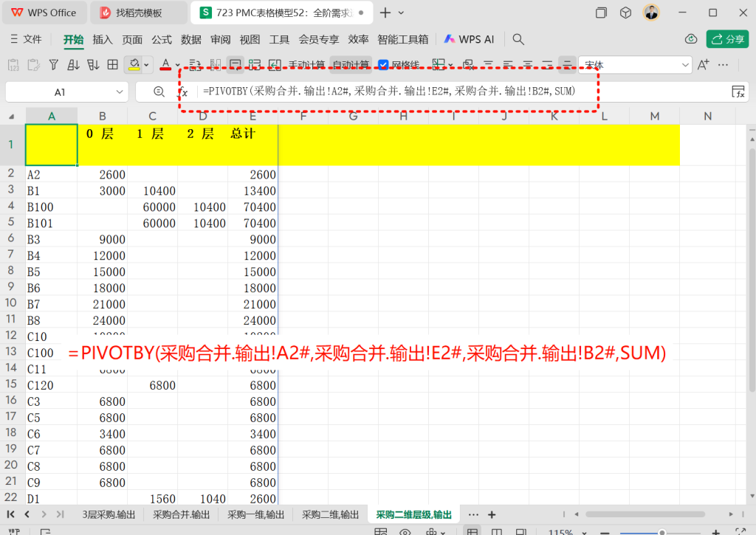
Task: Open the font color dropdown arrow
Action: (x=177, y=65)
